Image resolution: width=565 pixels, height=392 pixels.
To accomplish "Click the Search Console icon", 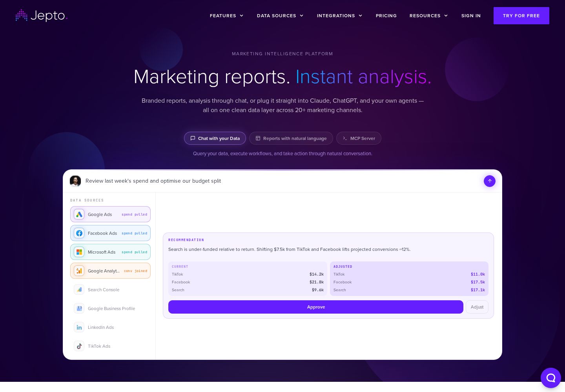I will pos(79,290).
